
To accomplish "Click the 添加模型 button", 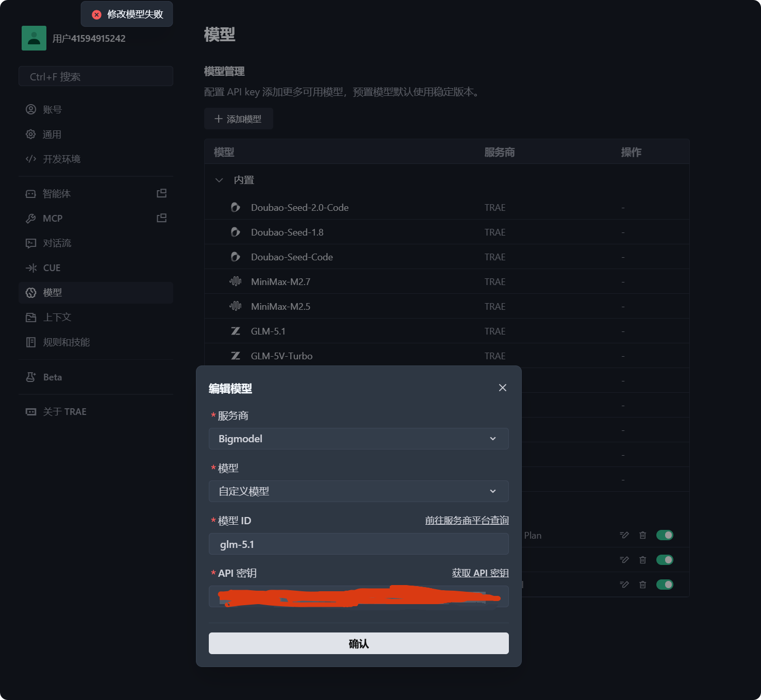I will (x=238, y=119).
